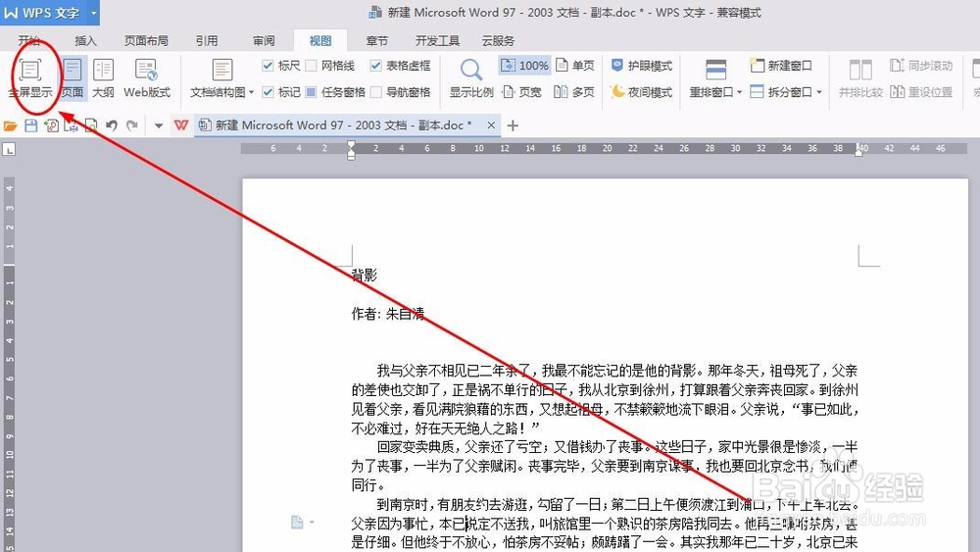The height and width of the screenshot is (552, 980).
Task: Click the title text 背影
Action: [x=365, y=276]
